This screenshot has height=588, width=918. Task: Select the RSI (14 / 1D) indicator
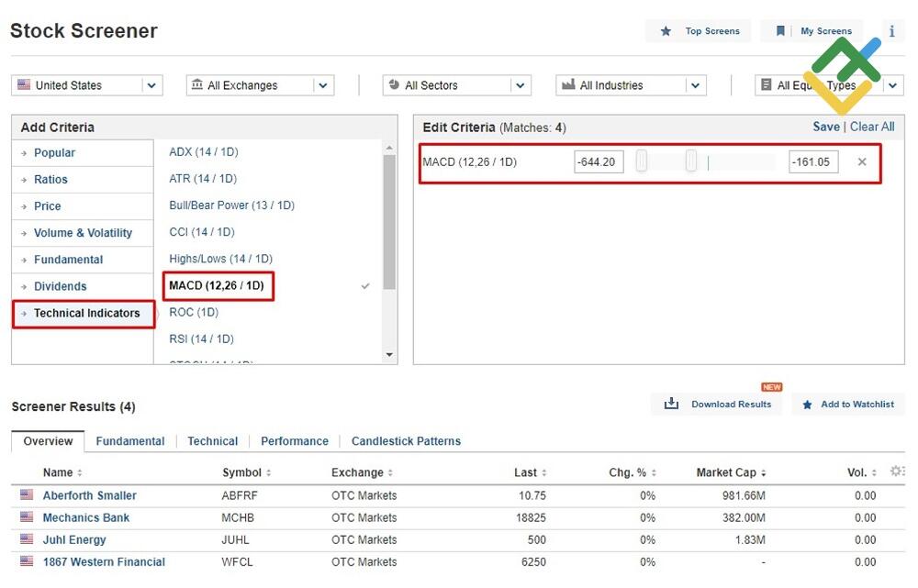(x=202, y=339)
